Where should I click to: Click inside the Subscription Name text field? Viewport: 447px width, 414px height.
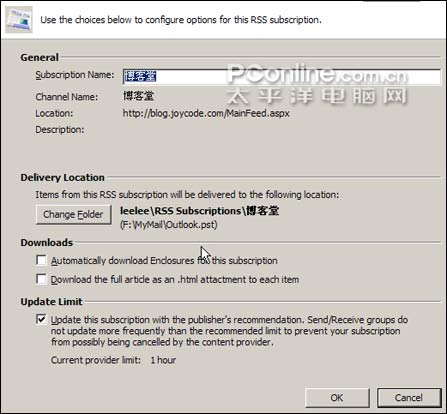pyautogui.click(x=282, y=77)
